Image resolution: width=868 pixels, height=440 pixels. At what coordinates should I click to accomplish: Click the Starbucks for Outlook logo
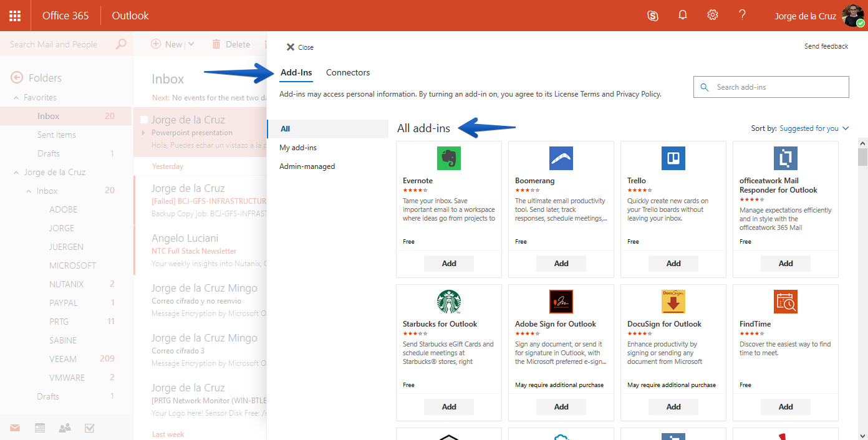(x=449, y=302)
